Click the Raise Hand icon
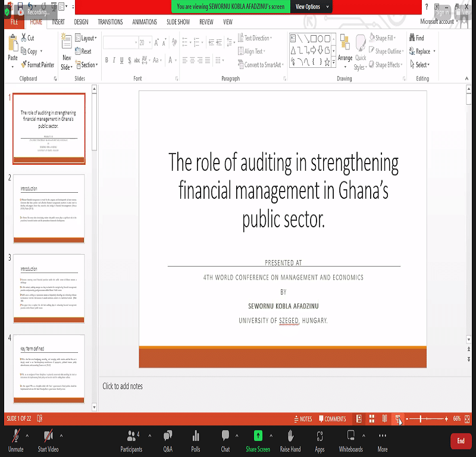476x457 pixels. 290,439
